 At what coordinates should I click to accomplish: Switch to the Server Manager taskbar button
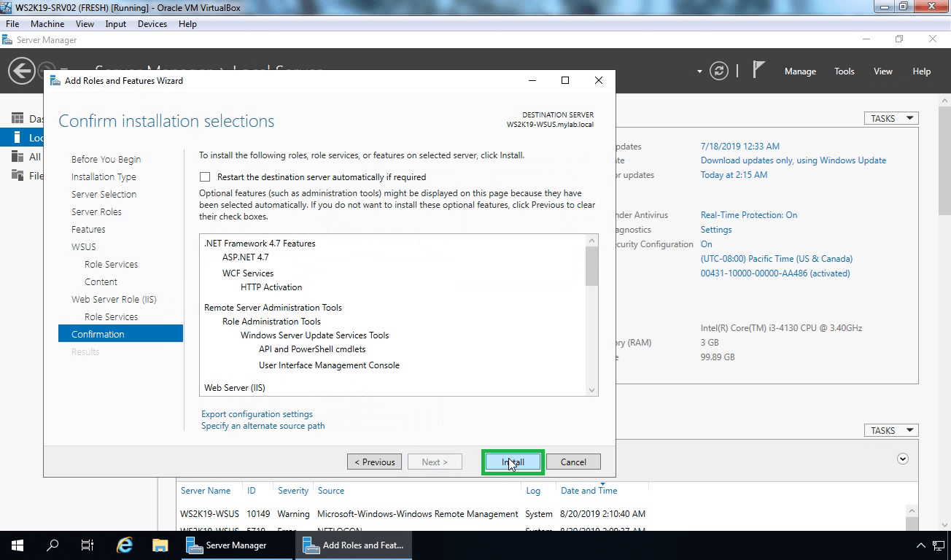pyautogui.click(x=236, y=545)
